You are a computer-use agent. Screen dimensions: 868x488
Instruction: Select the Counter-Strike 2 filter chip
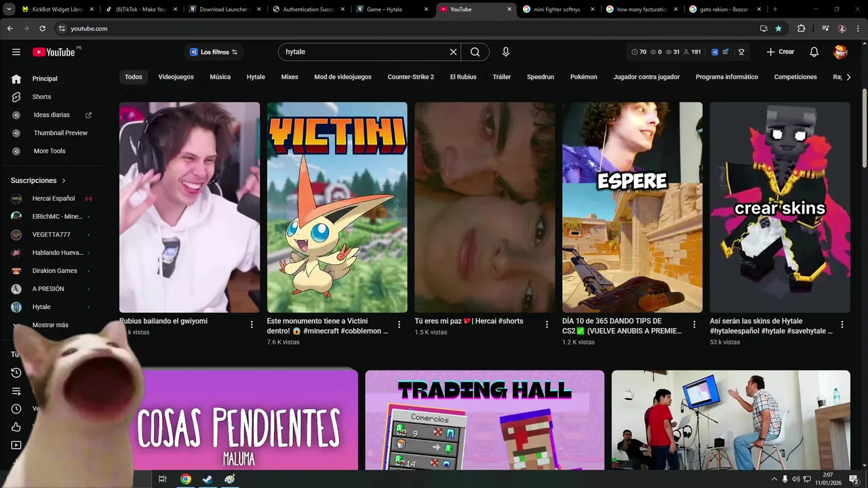point(411,77)
